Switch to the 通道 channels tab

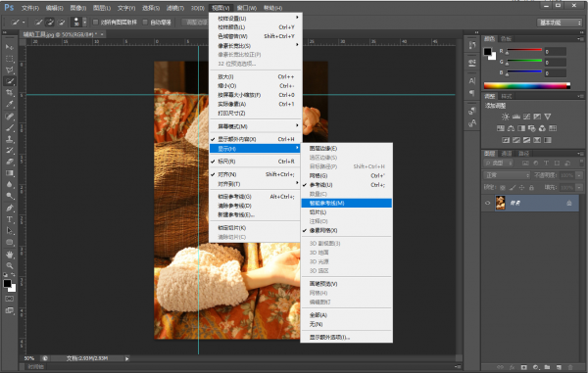(507, 153)
